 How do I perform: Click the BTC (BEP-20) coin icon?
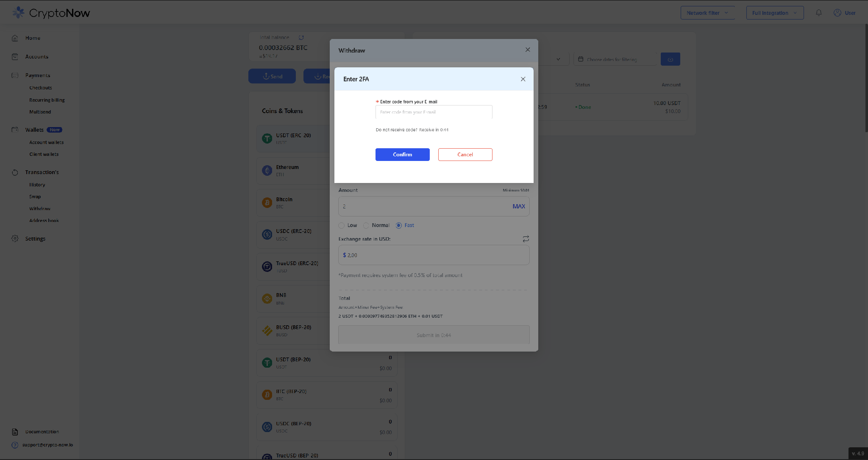pos(267,395)
